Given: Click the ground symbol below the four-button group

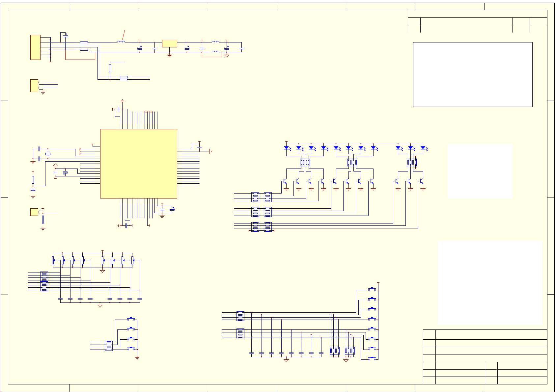Looking at the screenshot, I should click(137, 358).
